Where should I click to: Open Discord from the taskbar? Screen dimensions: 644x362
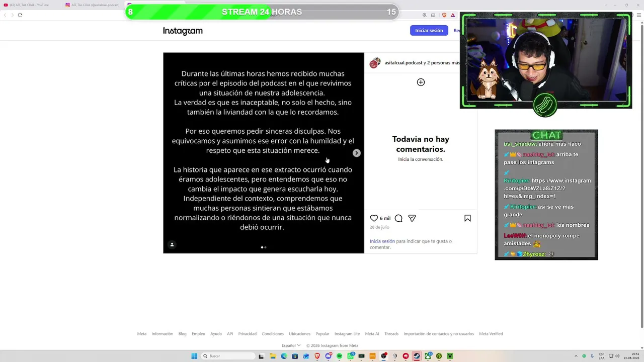coord(328,356)
